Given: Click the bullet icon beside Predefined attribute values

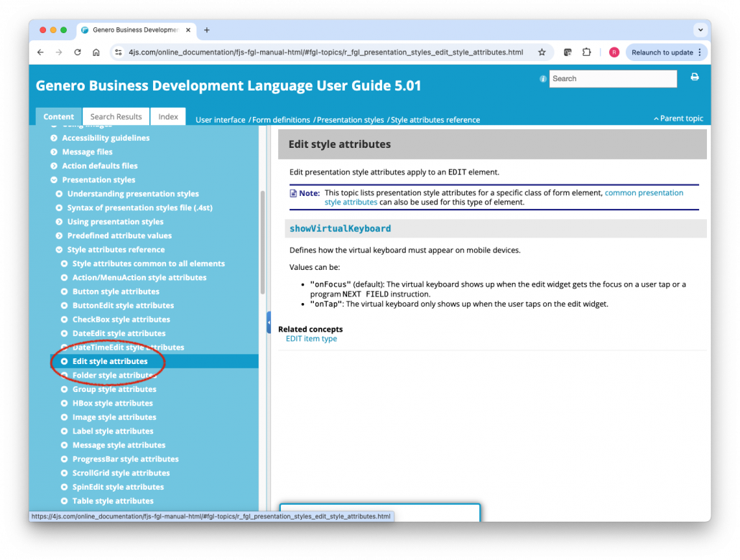Looking at the screenshot, I should (x=59, y=235).
